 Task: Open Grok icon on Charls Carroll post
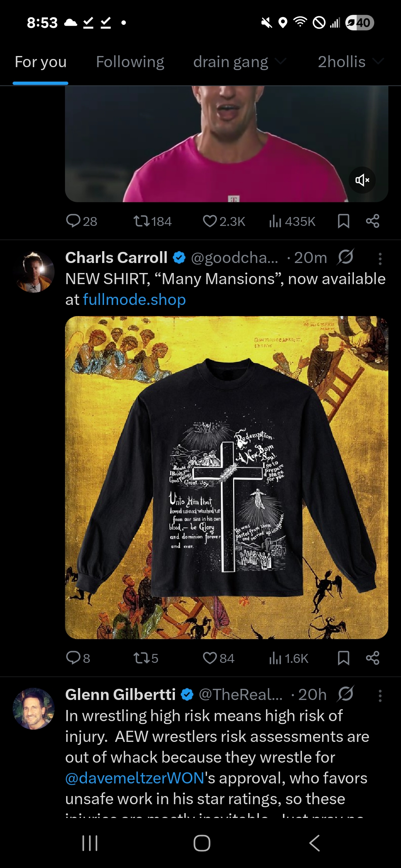point(345,257)
